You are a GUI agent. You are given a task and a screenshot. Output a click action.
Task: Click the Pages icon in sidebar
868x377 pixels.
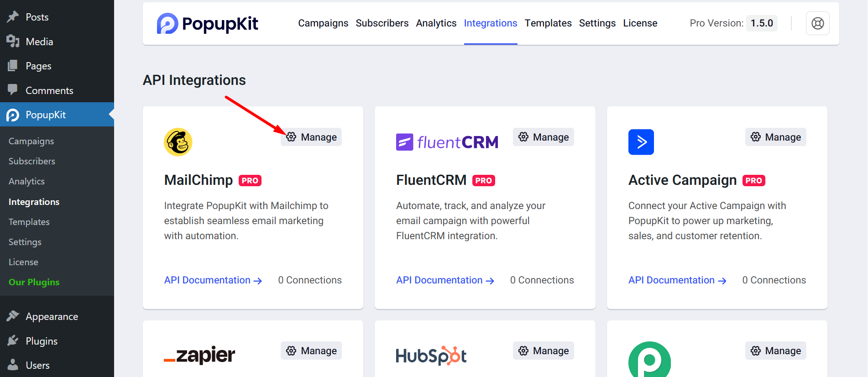coord(13,66)
